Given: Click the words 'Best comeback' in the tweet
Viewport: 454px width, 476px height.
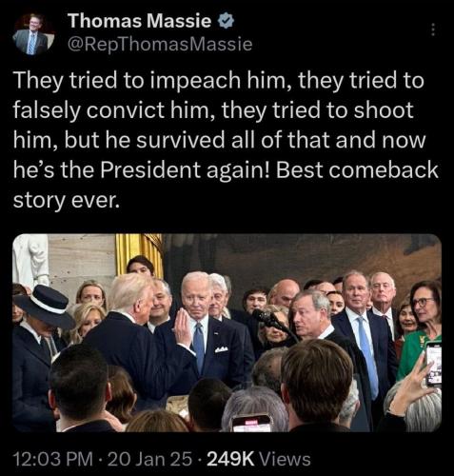Looking at the screenshot, I should [x=357, y=169].
